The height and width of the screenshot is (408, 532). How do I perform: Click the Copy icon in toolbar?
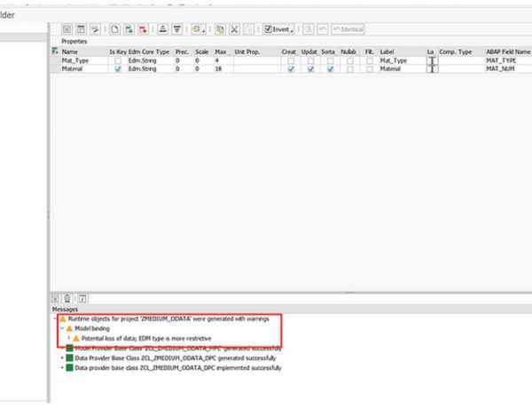pos(220,29)
